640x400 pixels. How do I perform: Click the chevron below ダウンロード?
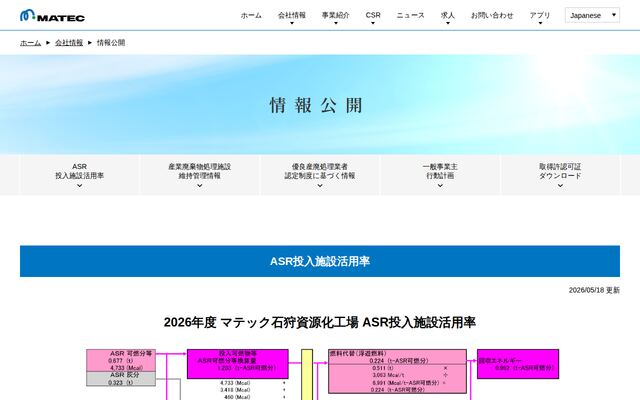pyautogui.click(x=560, y=186)
